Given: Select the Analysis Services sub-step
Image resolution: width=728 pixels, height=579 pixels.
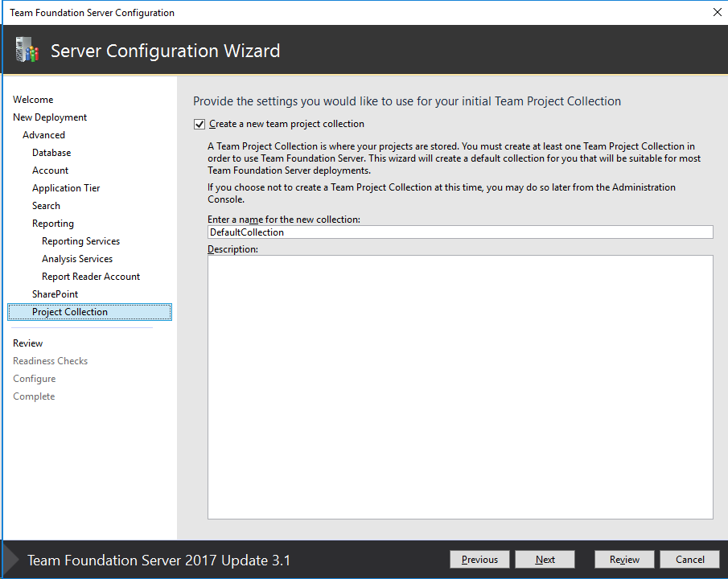Looking at the screenshot, I should (76, 258).
